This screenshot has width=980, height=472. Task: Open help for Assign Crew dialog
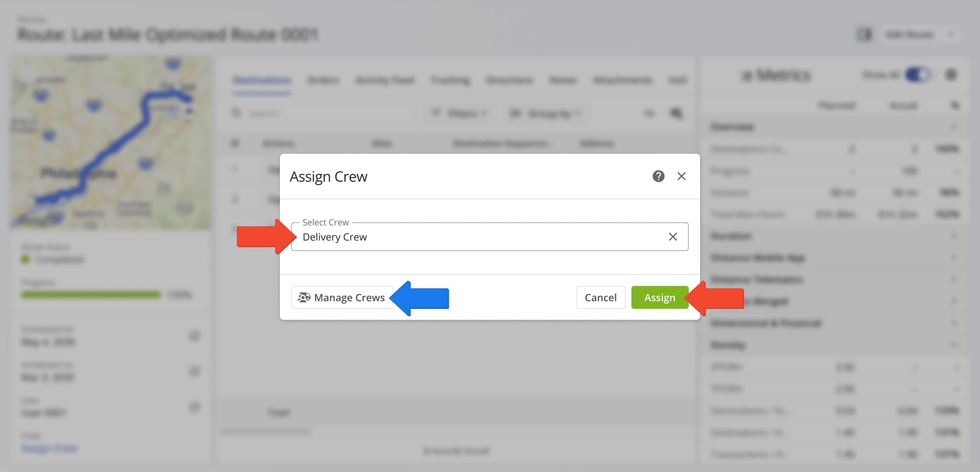click(658, 176)
